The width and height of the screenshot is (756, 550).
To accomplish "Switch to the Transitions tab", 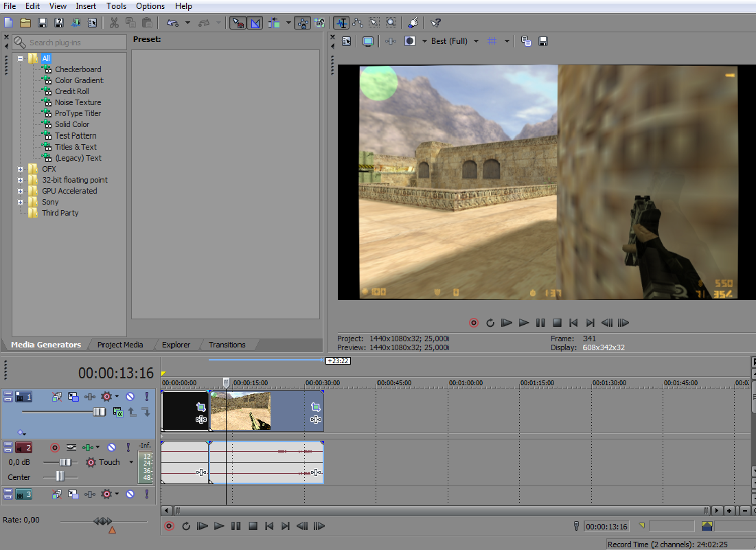I will [x=227, y=345].
